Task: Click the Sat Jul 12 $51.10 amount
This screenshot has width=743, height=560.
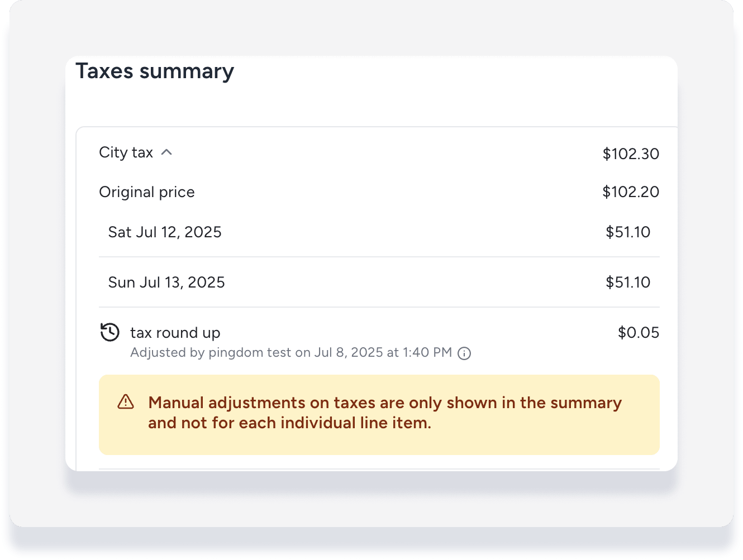Action: 628,232
